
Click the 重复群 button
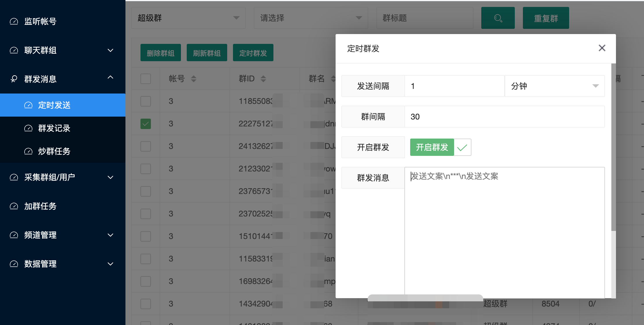coord(546,18)
